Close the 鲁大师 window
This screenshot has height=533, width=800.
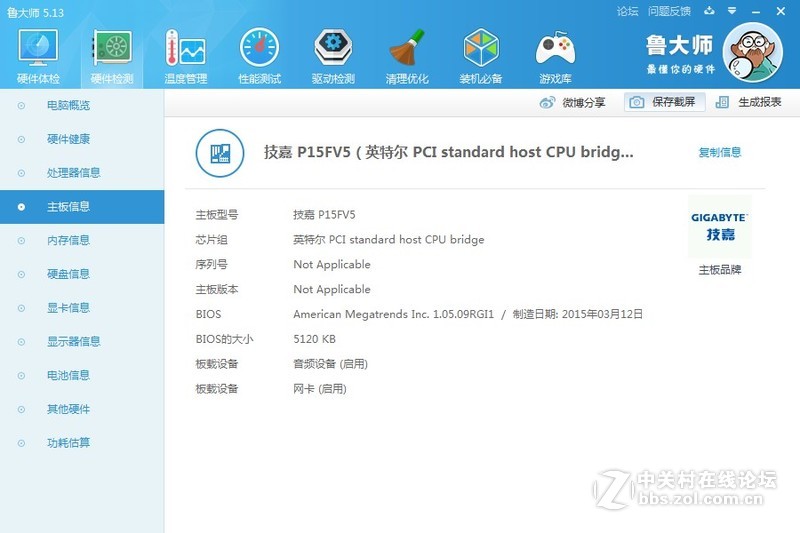[781, 11]
